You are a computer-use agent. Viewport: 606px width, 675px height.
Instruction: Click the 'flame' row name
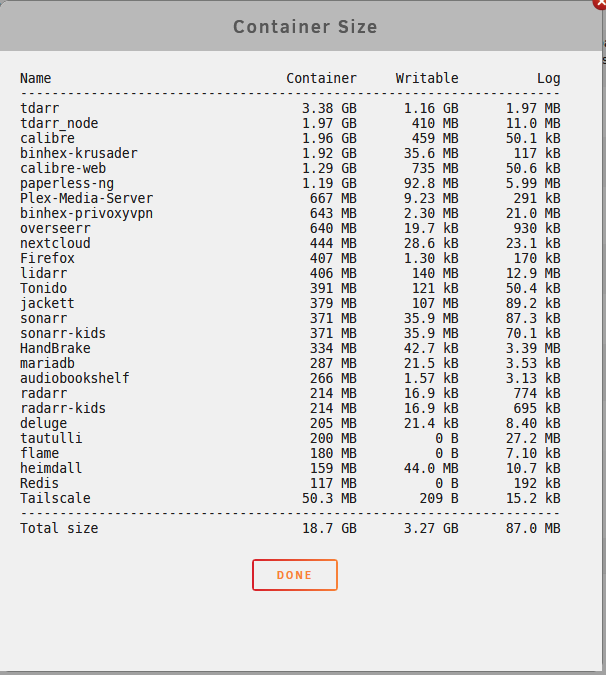40,453
